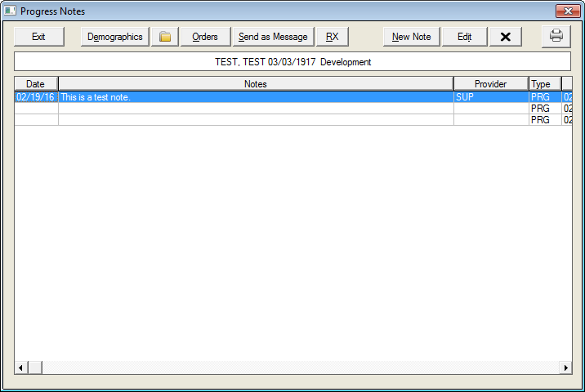Open the Demographics screen

(114, 37)
